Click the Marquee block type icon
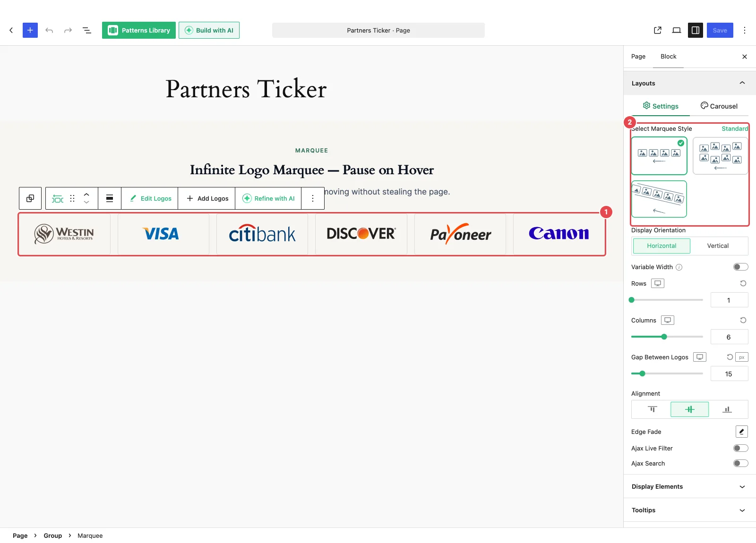This screenshot has width=756, height=543. pyautogui.click(x=58, y=198)
